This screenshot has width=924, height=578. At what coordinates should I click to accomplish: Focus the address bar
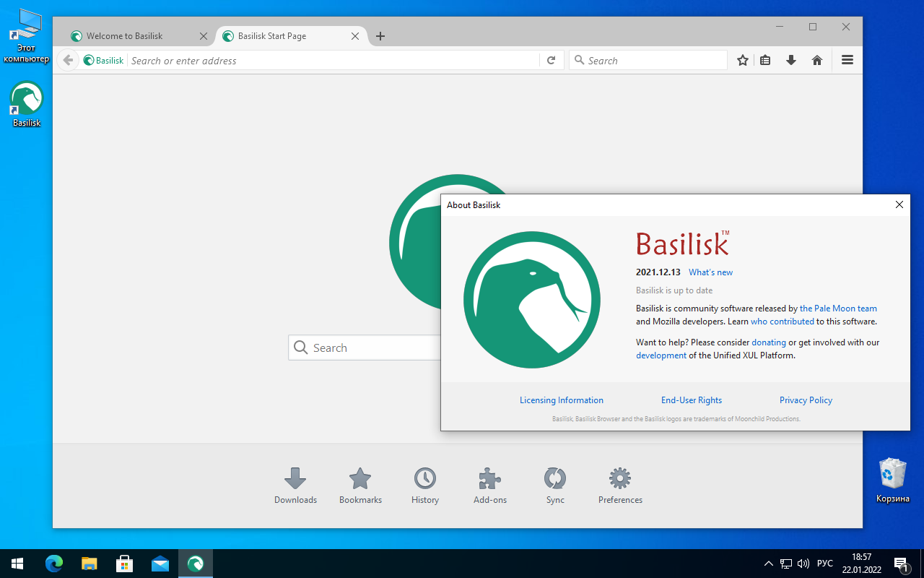(333, 61)
